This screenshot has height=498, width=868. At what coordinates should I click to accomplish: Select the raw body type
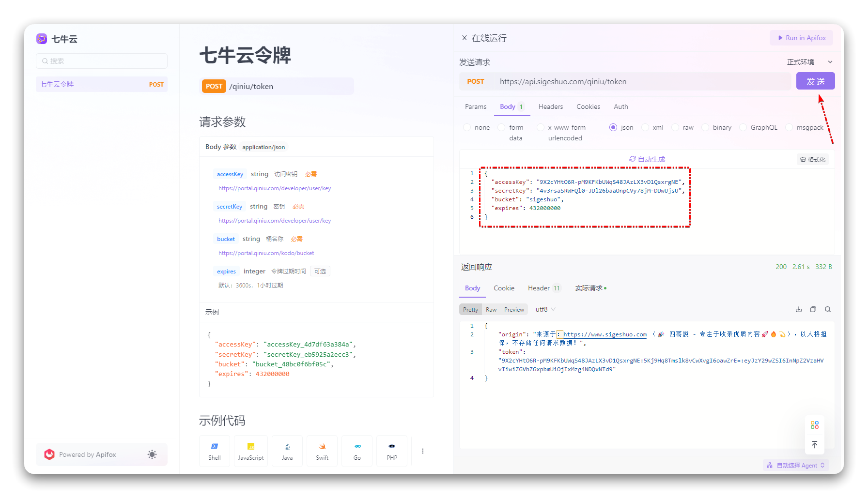tap(675, 127)
